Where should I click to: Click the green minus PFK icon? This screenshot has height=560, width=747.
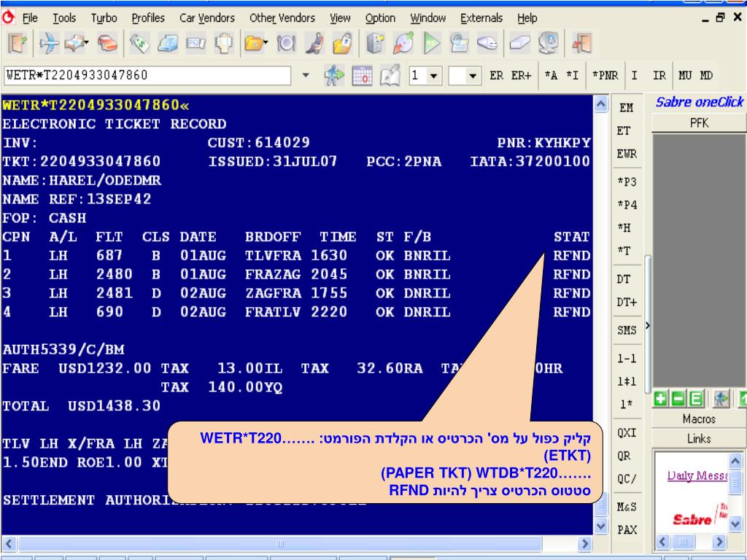pyautogui.click(x=678, y=399)
